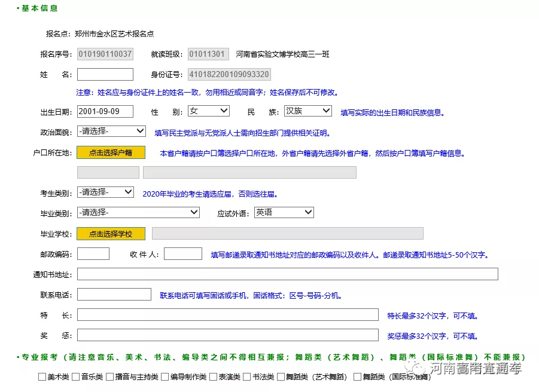This screenshot has width=539, height=392.
Task: Open the 性别 gender dropdown
Action: [208, 111]
